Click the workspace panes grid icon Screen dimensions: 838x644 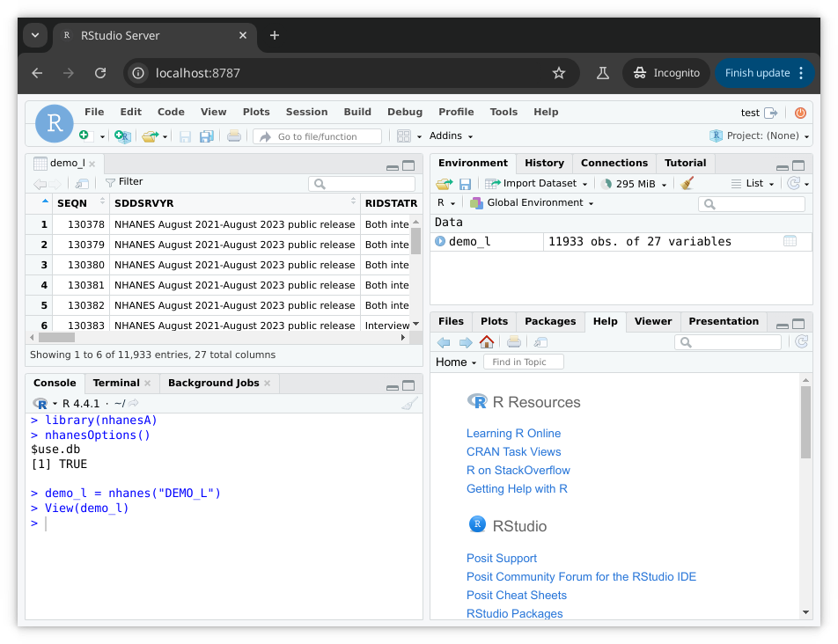(403, 136)
